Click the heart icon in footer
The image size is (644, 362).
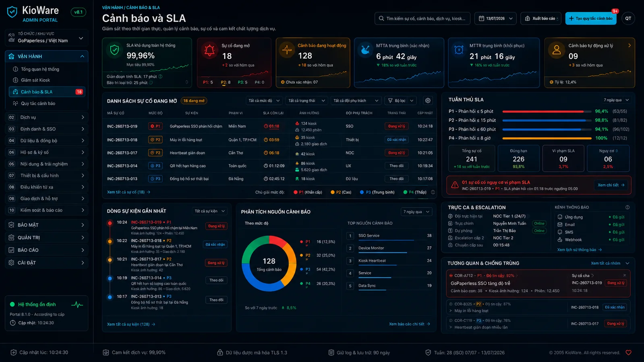[628, 353]
